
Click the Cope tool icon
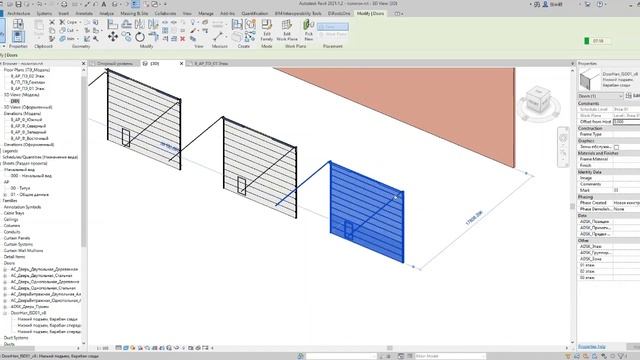tap(62, 22)
